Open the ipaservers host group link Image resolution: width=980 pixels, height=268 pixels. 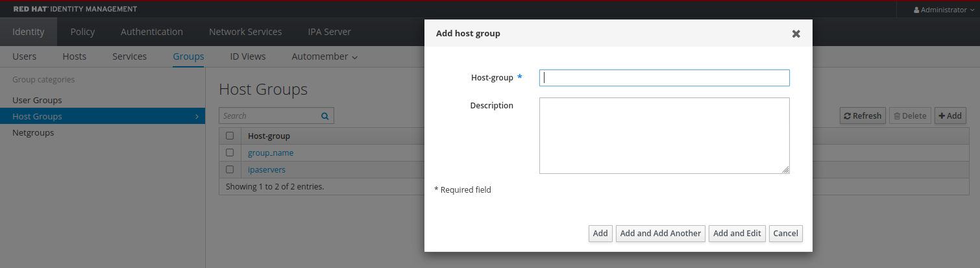coord(266,169)
